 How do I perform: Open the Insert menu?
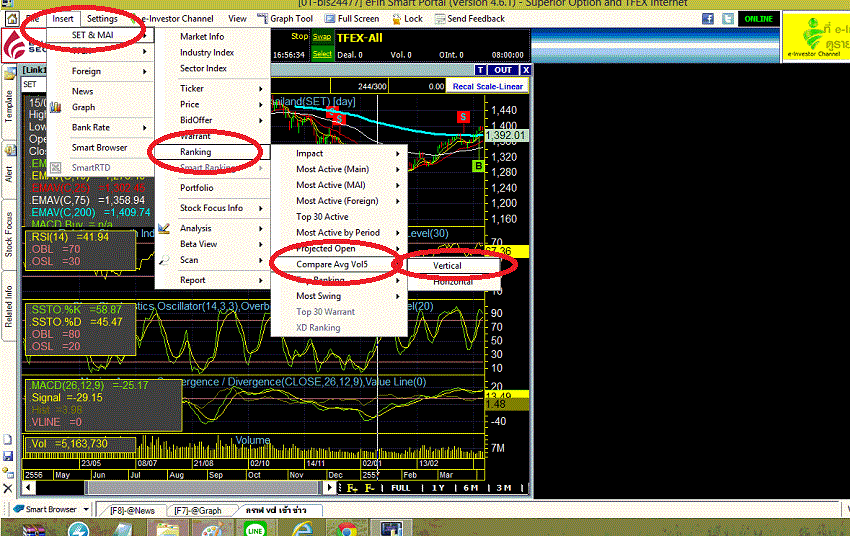click(63, 18)
